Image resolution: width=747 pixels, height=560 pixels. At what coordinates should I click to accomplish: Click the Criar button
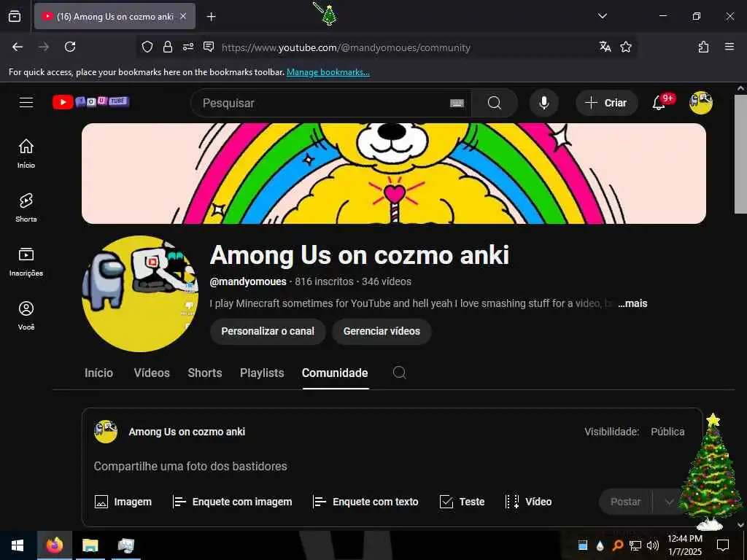point(606,103)
